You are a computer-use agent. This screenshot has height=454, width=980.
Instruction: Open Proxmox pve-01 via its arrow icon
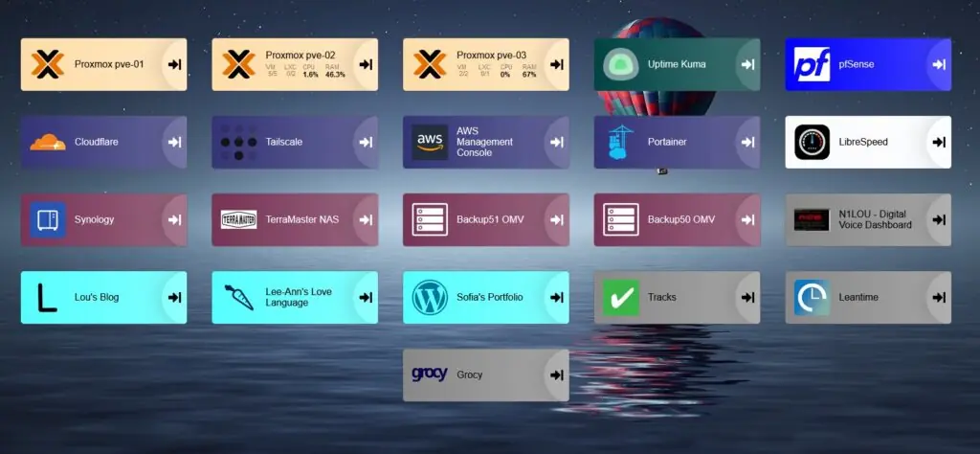(174, 64)
